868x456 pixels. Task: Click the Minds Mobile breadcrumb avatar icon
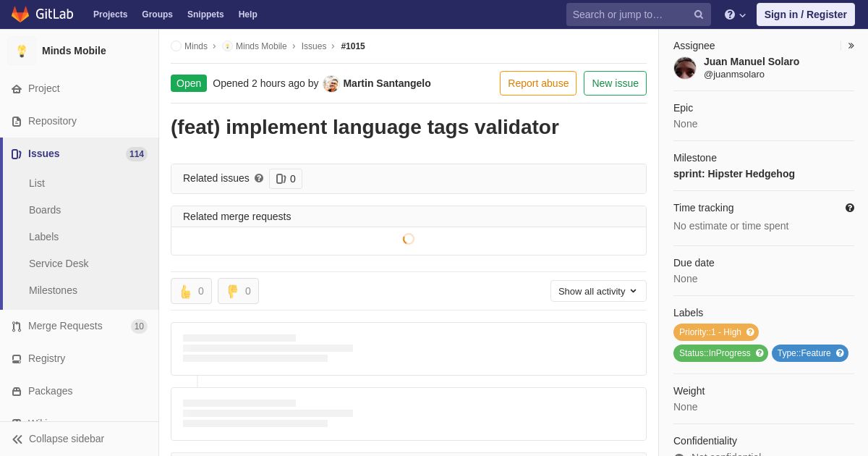[227, 46]
